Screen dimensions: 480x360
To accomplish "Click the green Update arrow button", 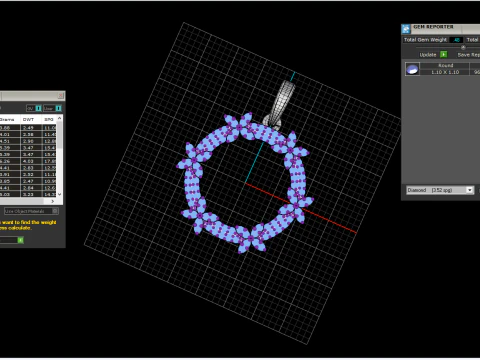I will tap(443, 54).
